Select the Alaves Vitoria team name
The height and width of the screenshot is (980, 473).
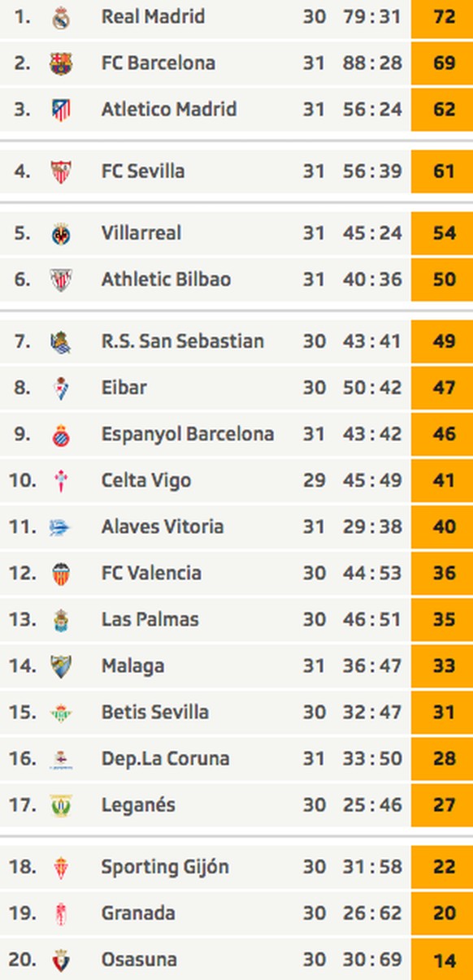click(162, 527)
